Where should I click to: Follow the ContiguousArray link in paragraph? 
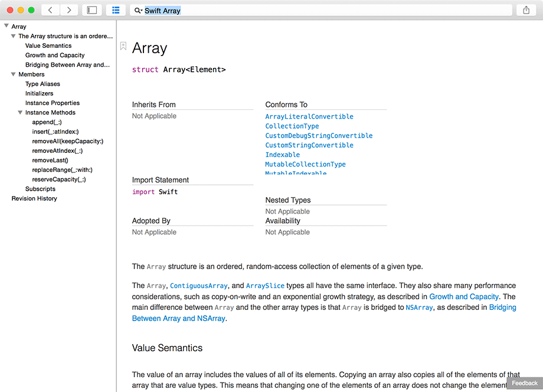tap(199, 286)
